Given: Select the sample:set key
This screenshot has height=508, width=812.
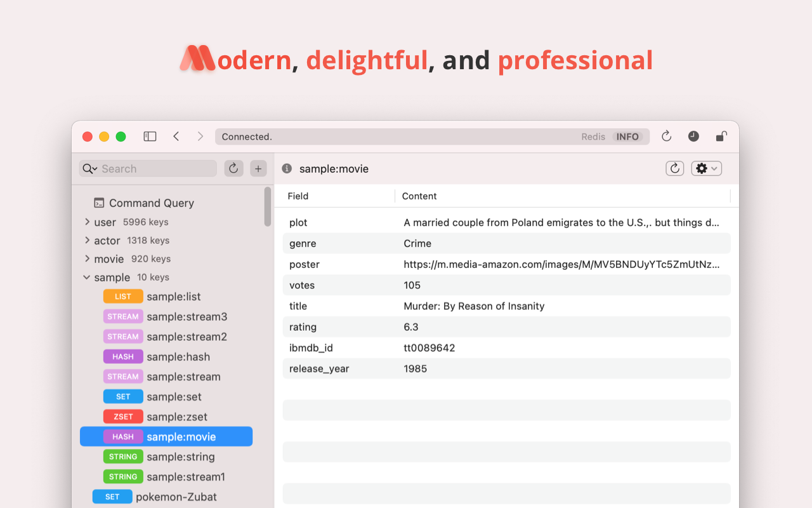Looking at the screenshot, I should click(x=166, y=397).
